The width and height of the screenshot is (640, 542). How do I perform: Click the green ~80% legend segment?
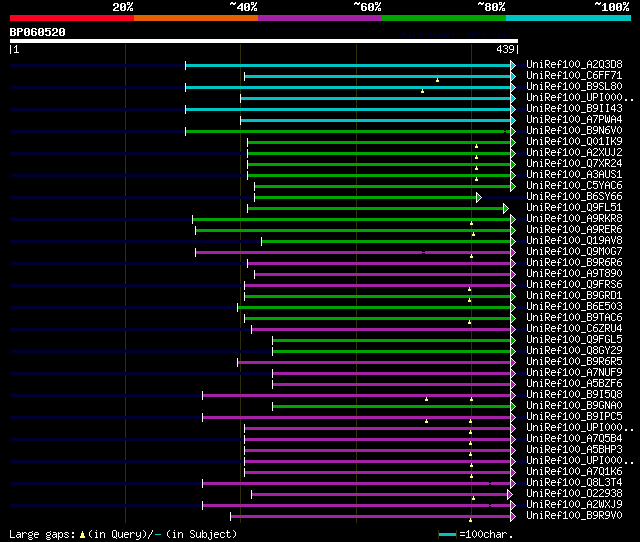point(444,18)
